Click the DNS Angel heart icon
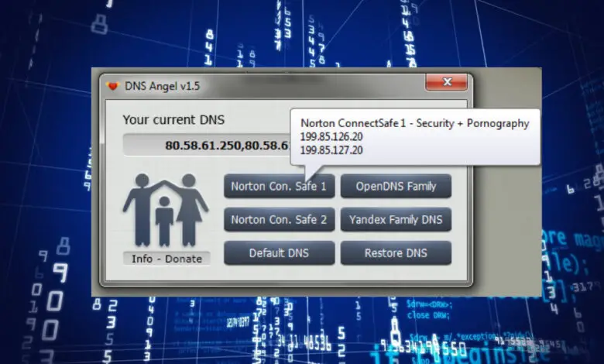The height and width of the screenshot is (364, 604). tap(112, 86)
